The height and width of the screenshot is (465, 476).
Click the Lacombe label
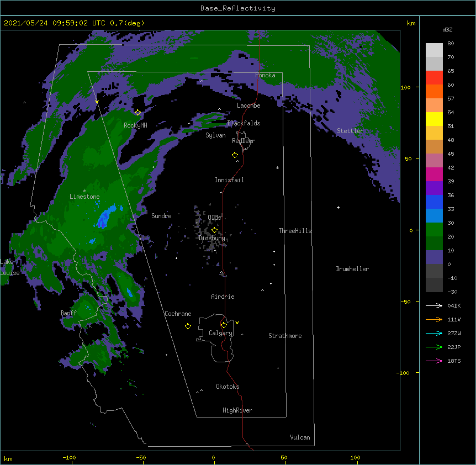tap(248, 105)
